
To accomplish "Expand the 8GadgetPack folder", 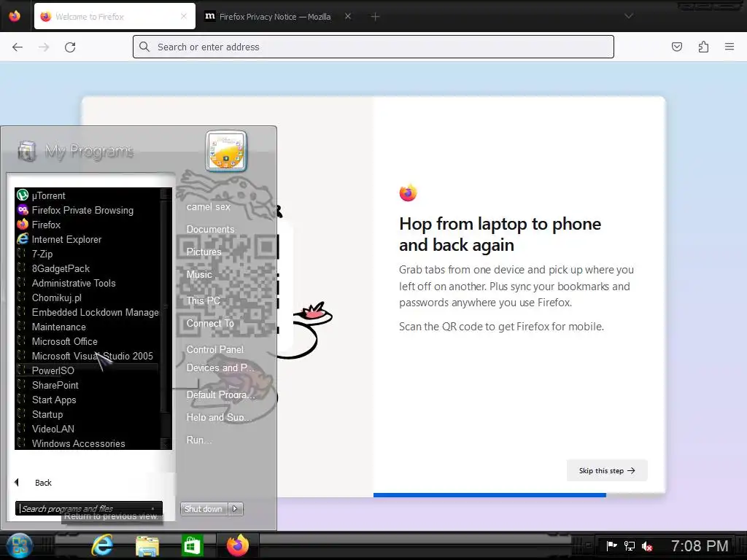I will 88,268.
